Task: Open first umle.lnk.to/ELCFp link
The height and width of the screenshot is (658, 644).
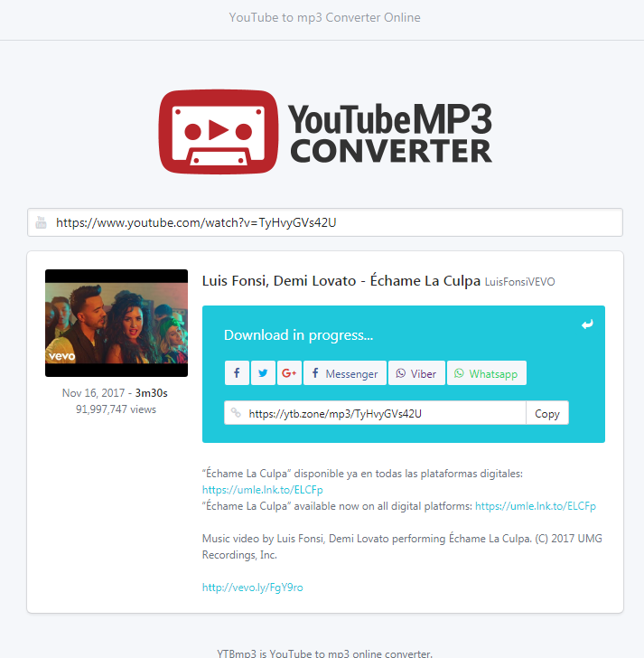Action: pyautogui.click(x=263, y=490)
